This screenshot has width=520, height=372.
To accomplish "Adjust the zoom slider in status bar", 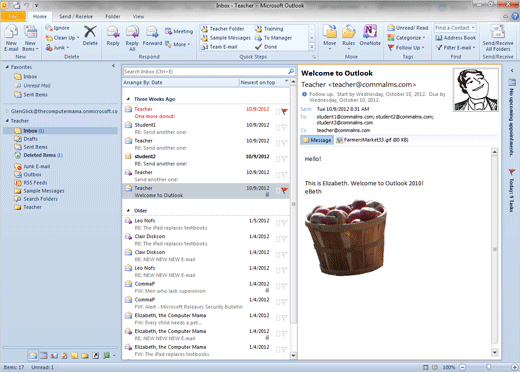I will coord(488,367).
